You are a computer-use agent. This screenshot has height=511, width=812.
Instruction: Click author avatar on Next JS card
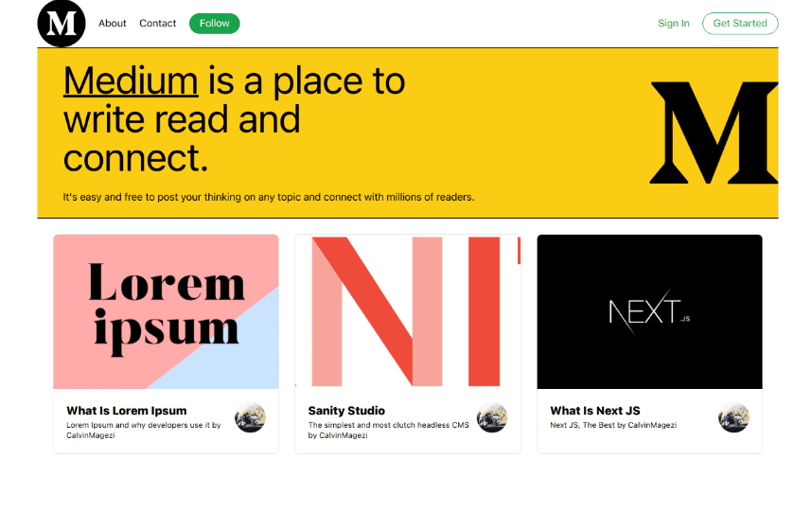[733, 417]
